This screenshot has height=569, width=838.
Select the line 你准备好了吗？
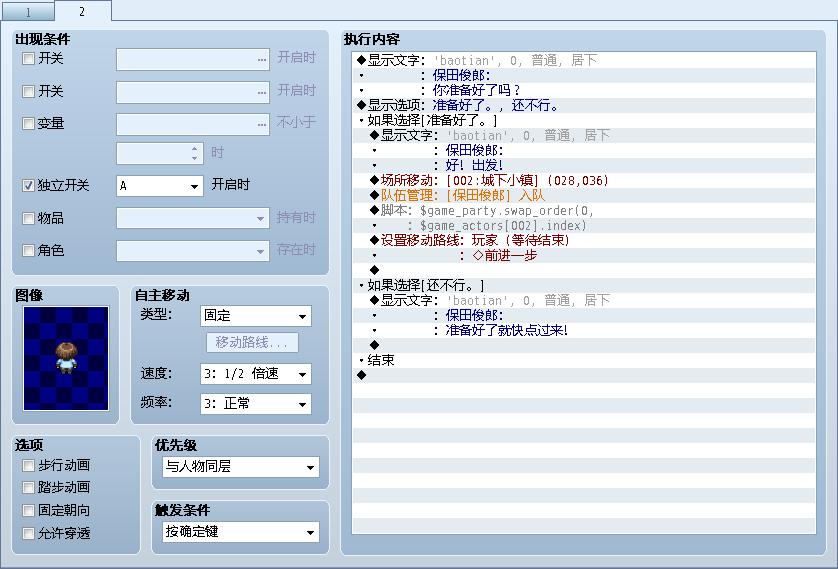tap(584, 90)
